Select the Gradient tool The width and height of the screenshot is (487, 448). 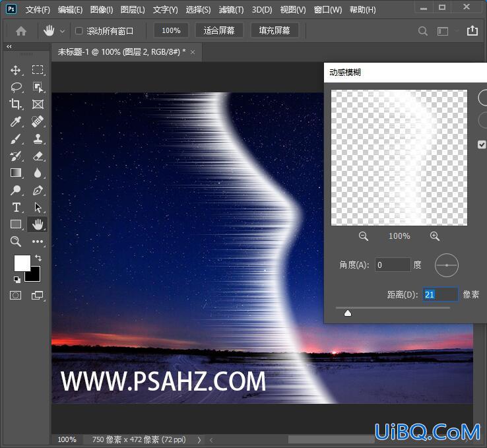click(x=16, y=173)
